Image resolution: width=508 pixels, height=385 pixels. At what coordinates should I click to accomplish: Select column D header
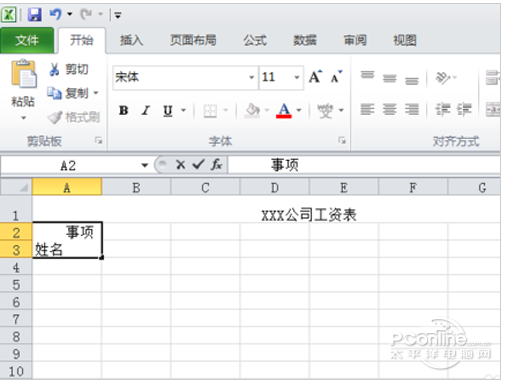[274, 188]
